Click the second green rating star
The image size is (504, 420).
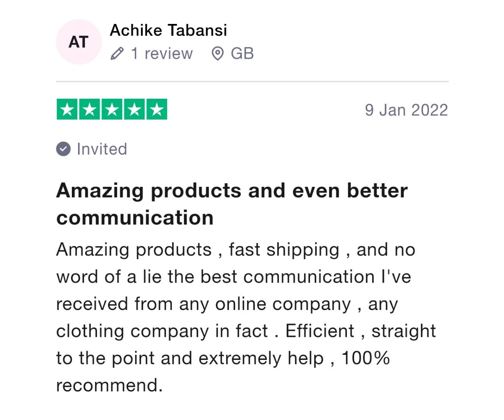pyautogui.click(x=89, y=110)
